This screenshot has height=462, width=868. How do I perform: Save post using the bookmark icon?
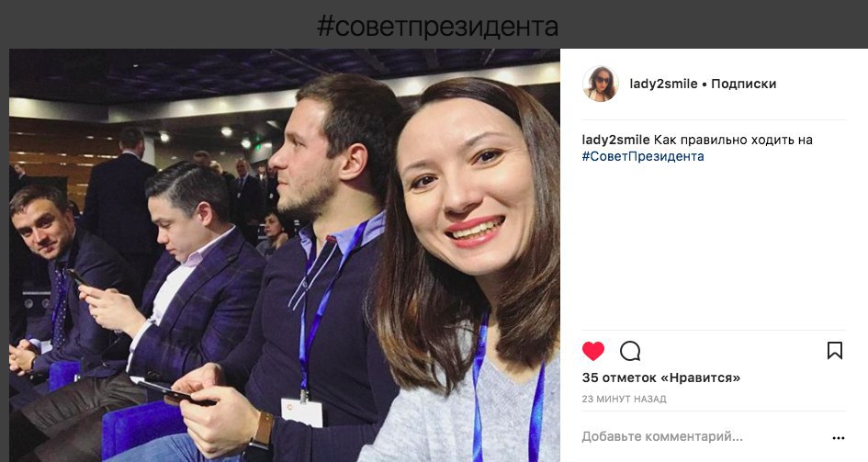(835, 350)
